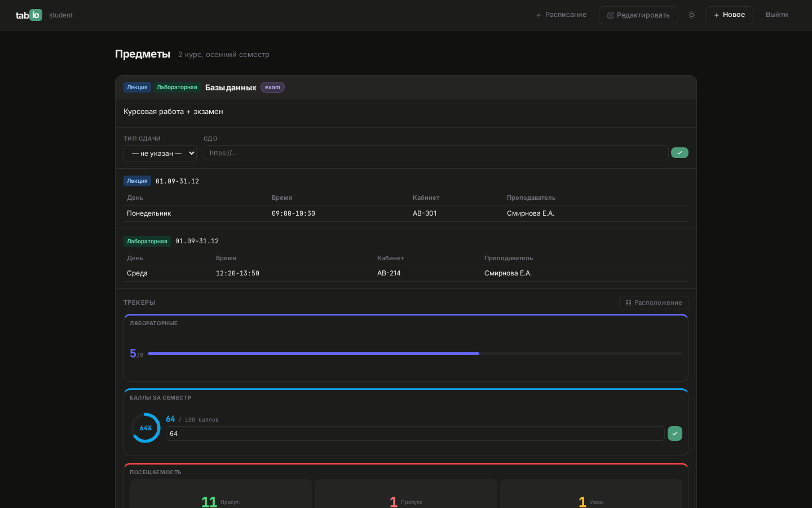Click the room АВ-214 cell
This screenshot has width=812, height=508.
(389, 273)
